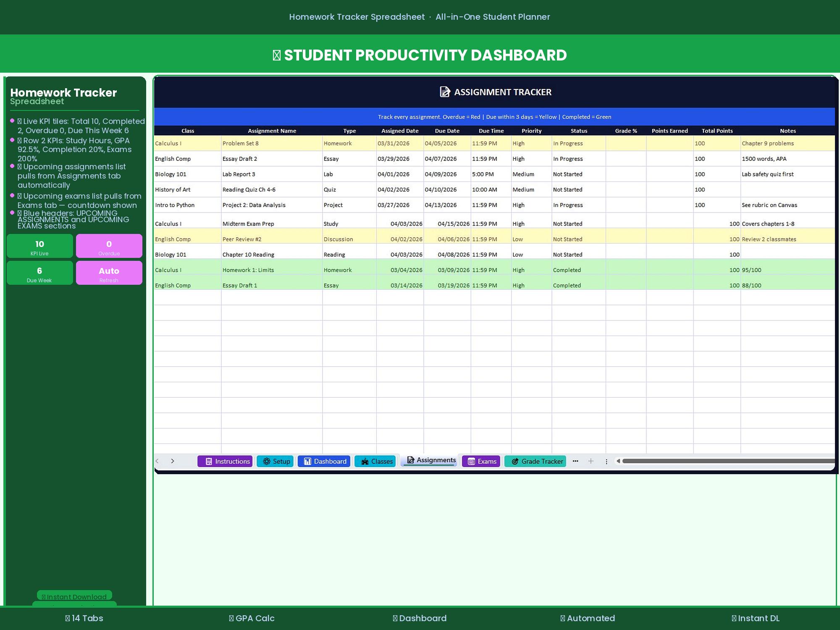Screen dimensions: 840x630
Task: Select the Essay Draft 2 cell
Action: coord(272,159)
